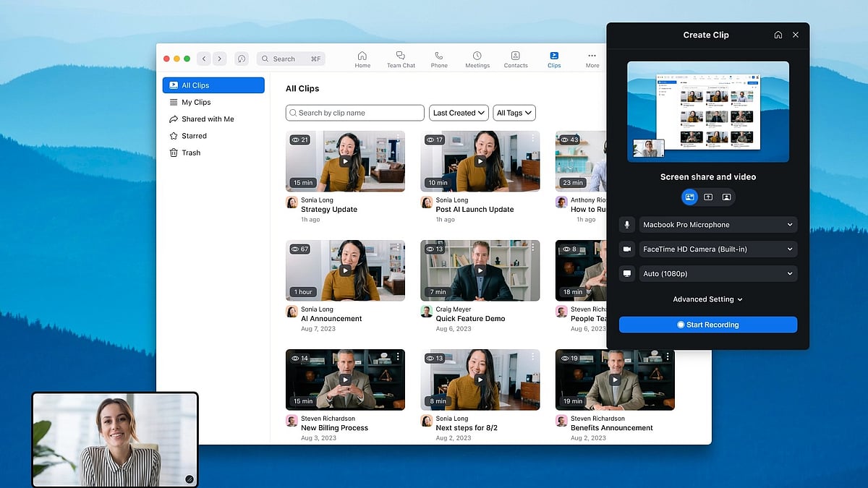Click the home icon in Create Clip panel
This screenshot has height=488, width=868.
pos(778,35)
